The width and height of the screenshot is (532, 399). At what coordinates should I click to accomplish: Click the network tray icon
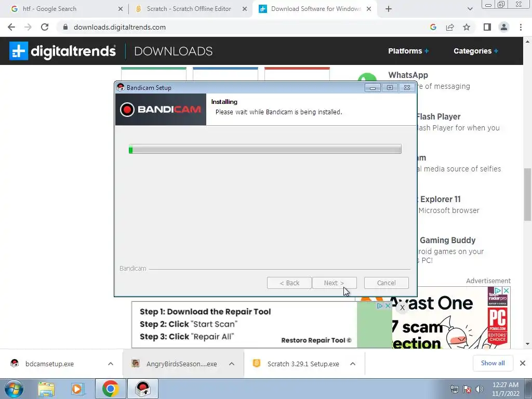[454, 389]
